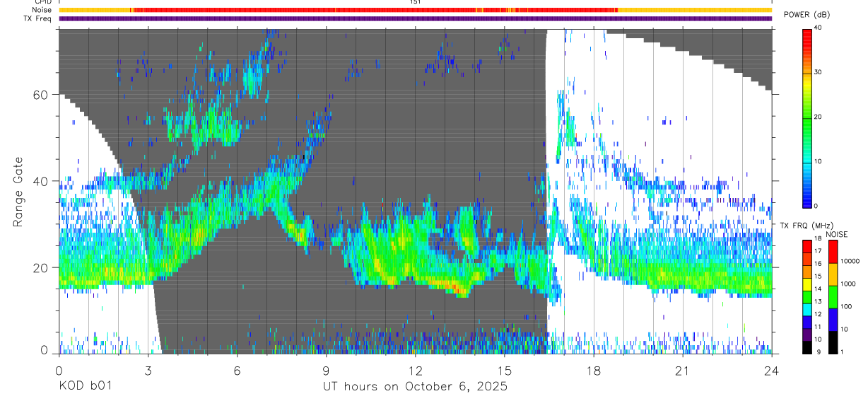The height and width of the screenshot is (401, 868).
Task: Select the NOISE legend color bar
Action: click(x=833, y=296)
